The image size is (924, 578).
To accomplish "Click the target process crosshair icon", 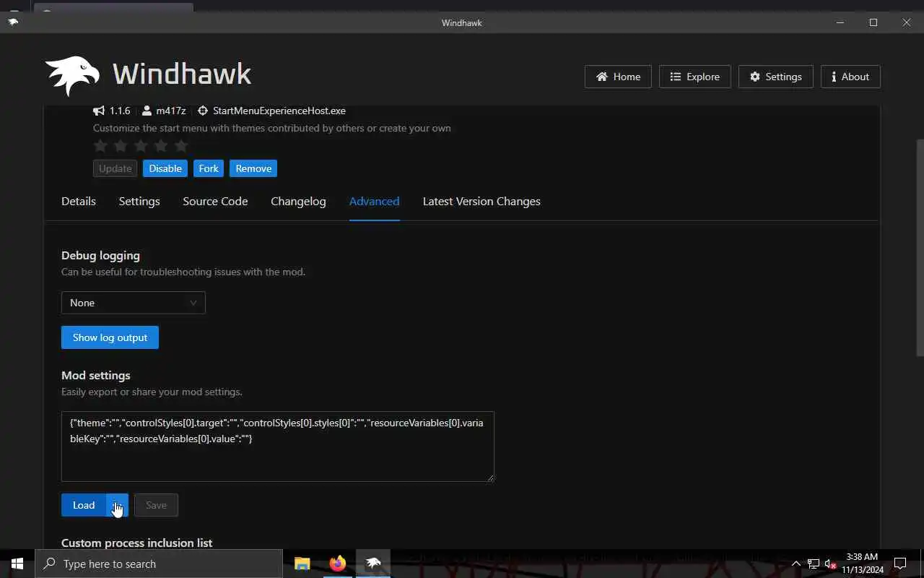I will pos(203,111).
